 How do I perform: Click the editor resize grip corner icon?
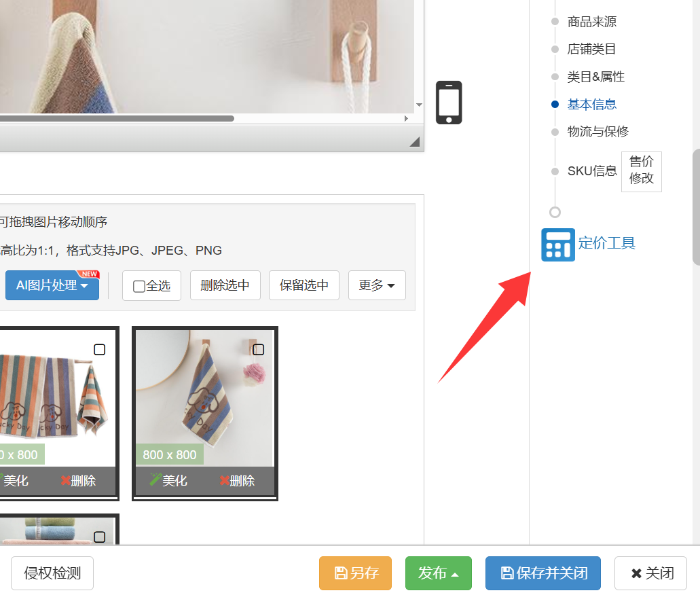[414, 141]
